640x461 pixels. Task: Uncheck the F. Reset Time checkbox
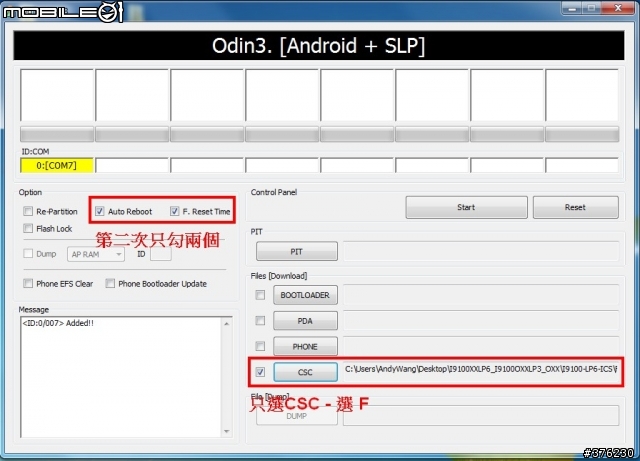(x=174, y=211)
